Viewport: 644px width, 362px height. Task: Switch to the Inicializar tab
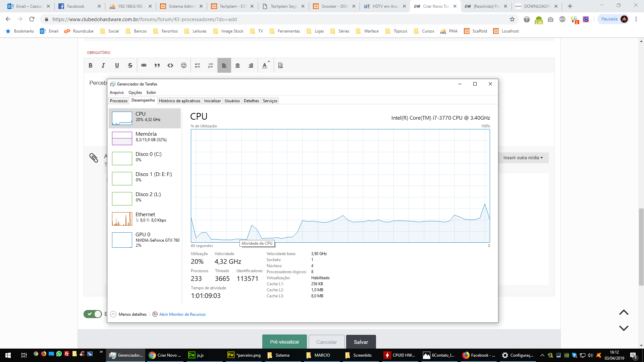tap(212, 101)
